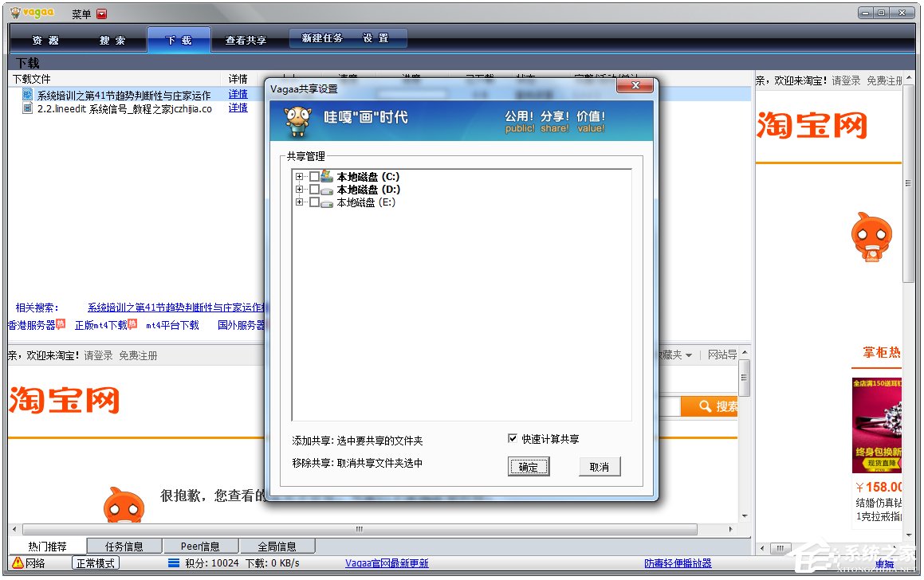Click the 淘宝网 logo in right panel
Screen dimensions: 924x580
point(812,125)
